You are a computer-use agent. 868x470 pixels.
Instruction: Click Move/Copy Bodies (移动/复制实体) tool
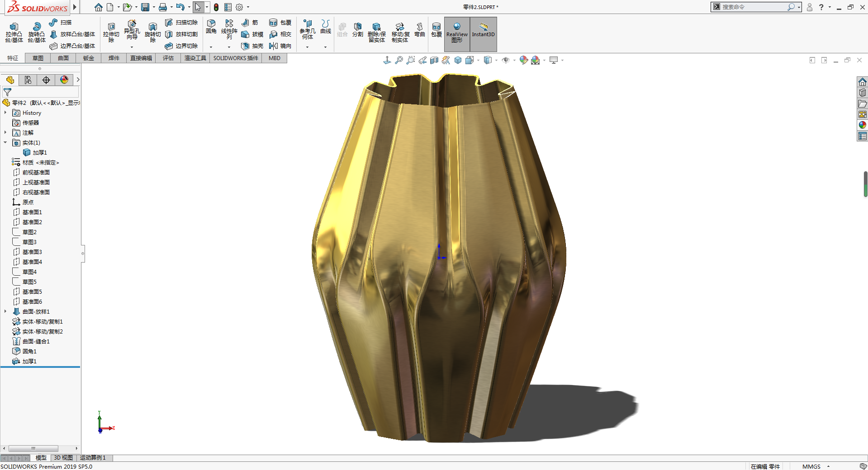(400, 32)
